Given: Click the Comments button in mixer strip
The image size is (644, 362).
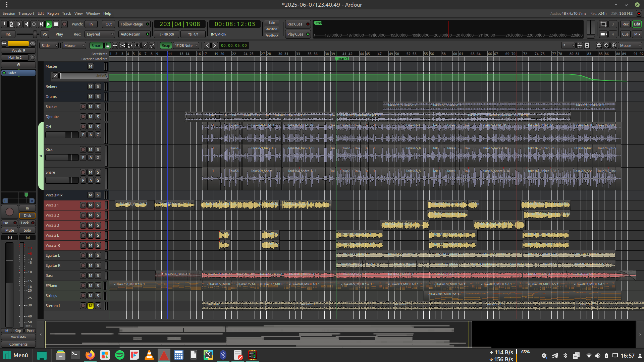Looking at the screenshot, I should click(18, 344).
